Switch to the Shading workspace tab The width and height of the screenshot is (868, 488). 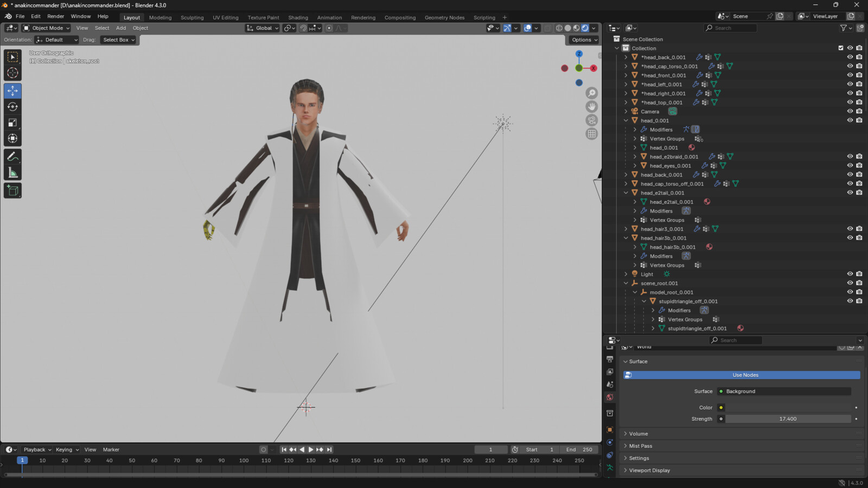[x=298, y=17]
